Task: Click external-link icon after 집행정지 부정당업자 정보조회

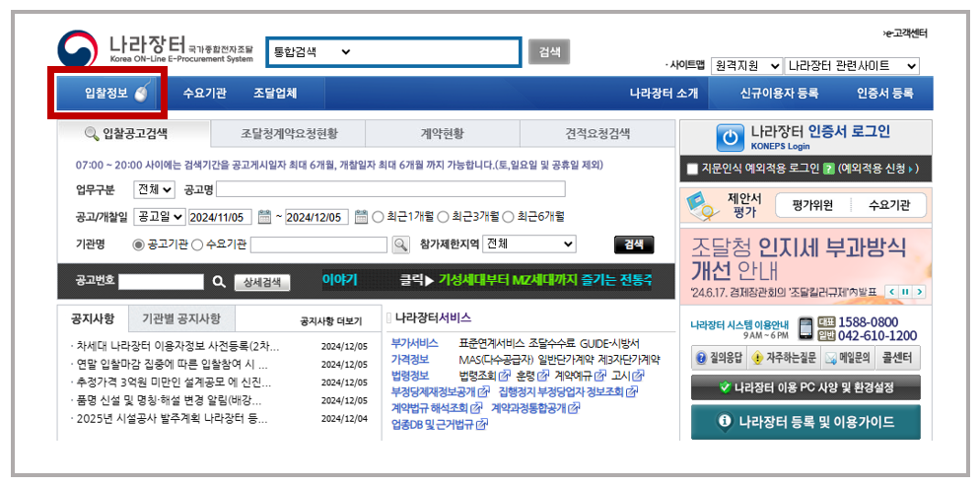Action: [x=631, y=392]
